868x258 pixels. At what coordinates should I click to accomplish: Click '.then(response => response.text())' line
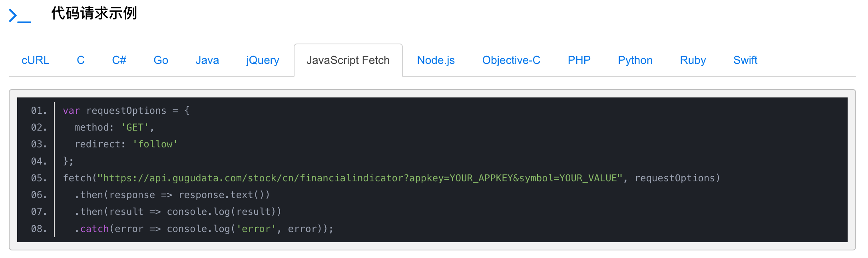click(x=172, y=195)
